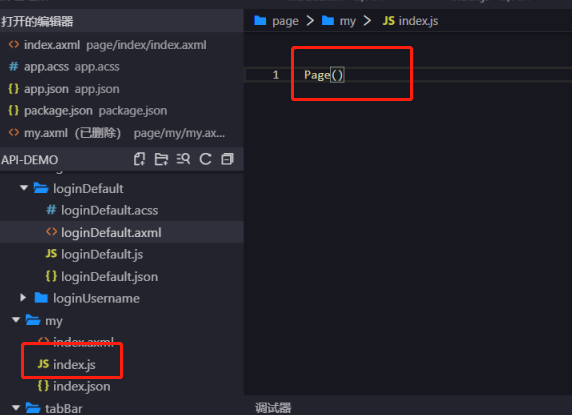Select my in the breadcrumb

click(347, 21)
